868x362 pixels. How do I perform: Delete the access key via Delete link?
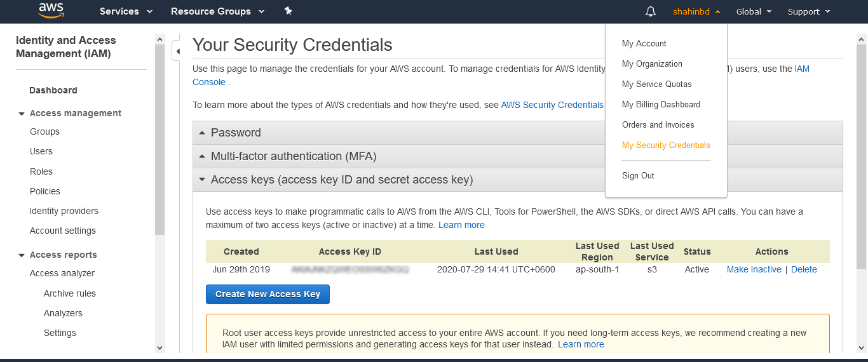[x=804, y=270]
